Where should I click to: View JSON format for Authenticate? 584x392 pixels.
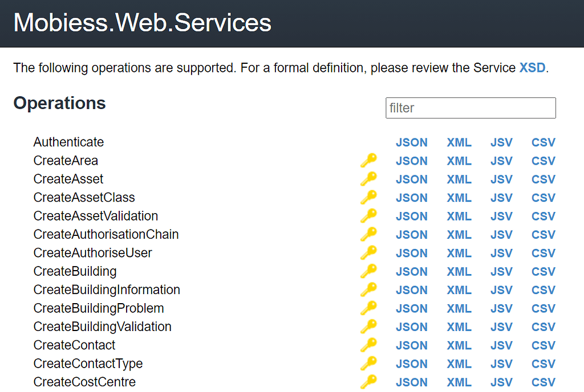coord(411,142)
